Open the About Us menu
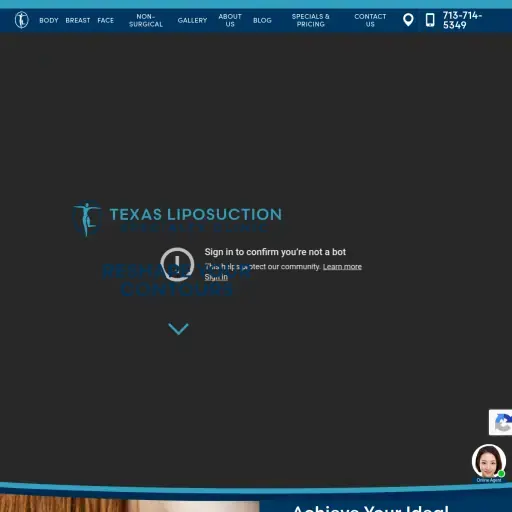The width and height of the screenshot is (512, 512). coord(230,20)
